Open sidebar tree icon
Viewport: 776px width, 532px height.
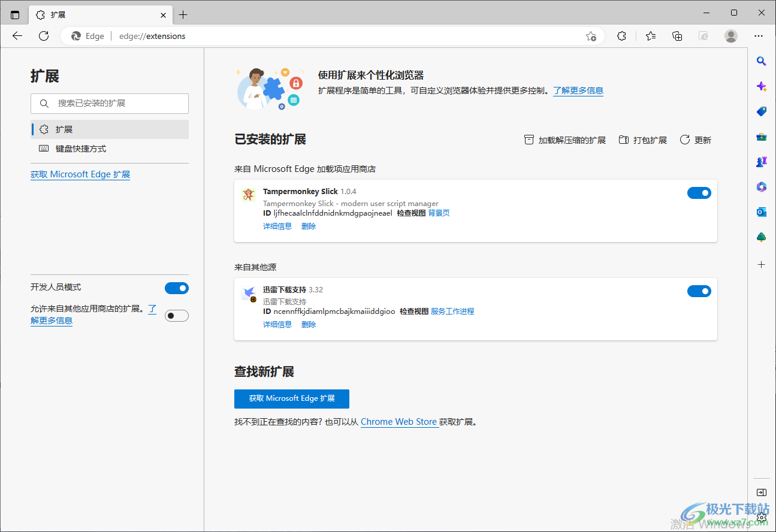[762, 237]
